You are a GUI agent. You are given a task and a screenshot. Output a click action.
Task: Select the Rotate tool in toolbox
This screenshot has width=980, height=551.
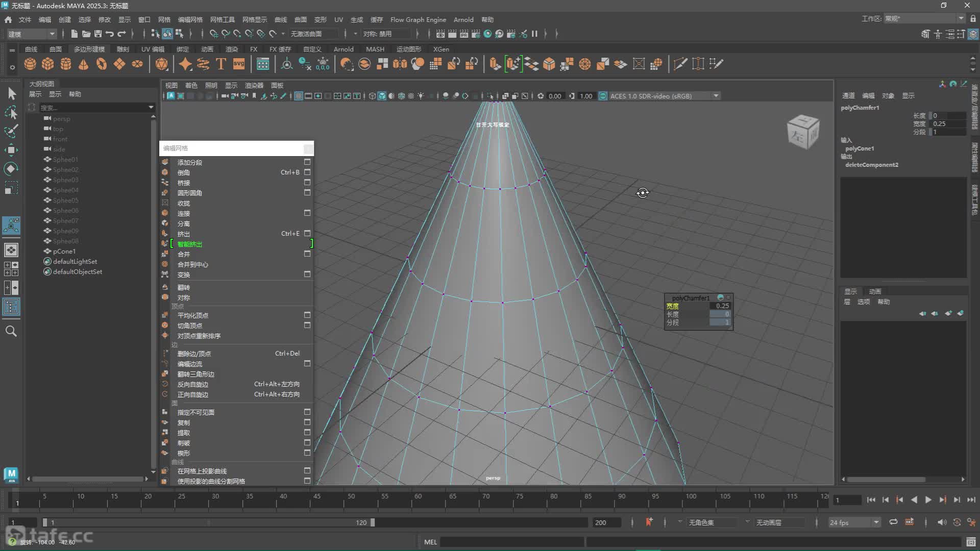click(11, 168)
